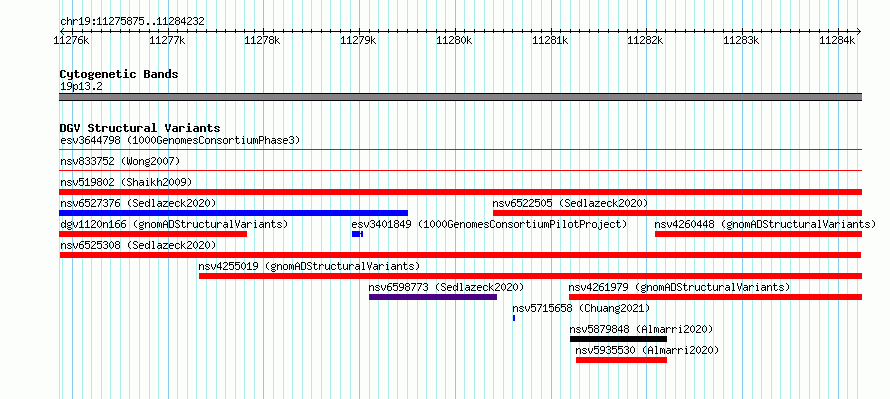This screenshot has height=399, width=890.
Task: Select the nsv5715658 (Chuang2021) label
Action: pos(581,308)
